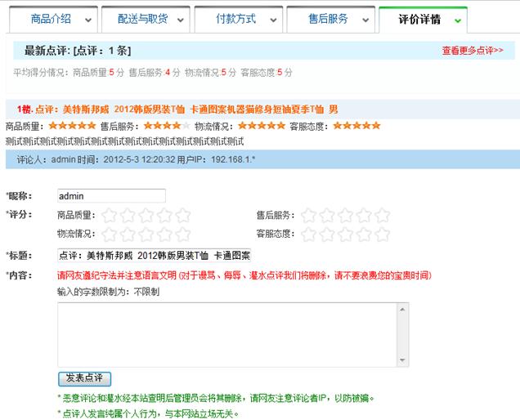Rate 物流情况 four stars in form
This screenshot has width=520, height=420.
(165, 235)
